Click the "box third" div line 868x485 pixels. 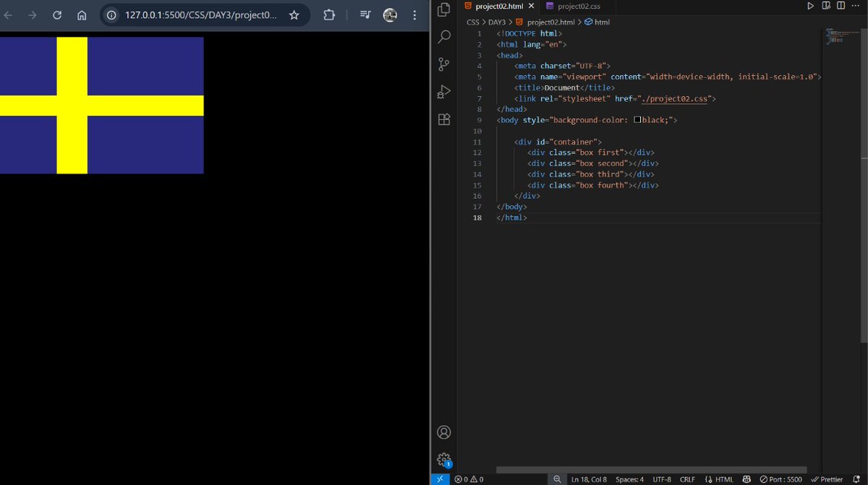(x=591, y=174)
